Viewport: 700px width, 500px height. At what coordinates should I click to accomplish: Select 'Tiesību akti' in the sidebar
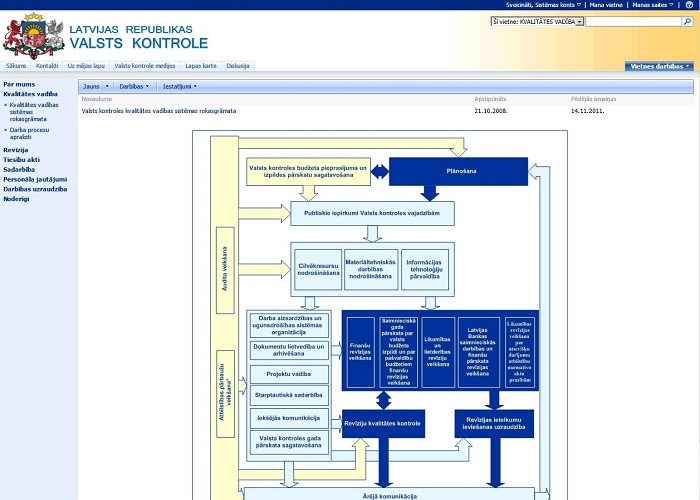tap(21, 160)
